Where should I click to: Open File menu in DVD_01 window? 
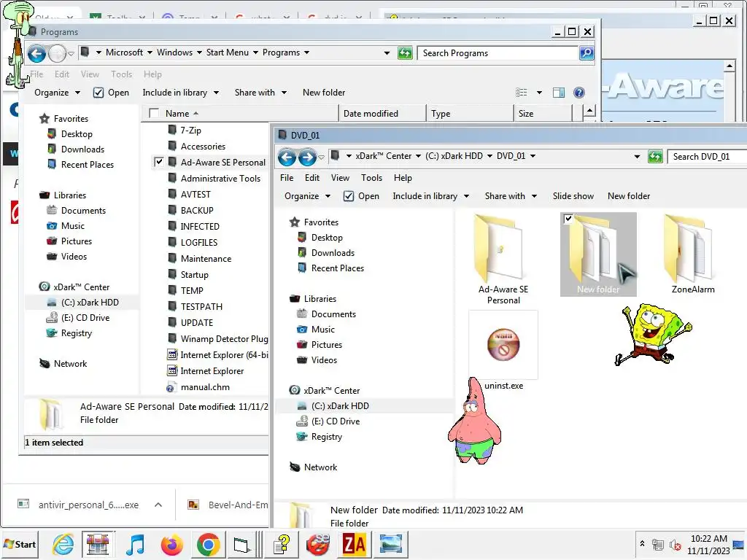click(x=287, y=178)
